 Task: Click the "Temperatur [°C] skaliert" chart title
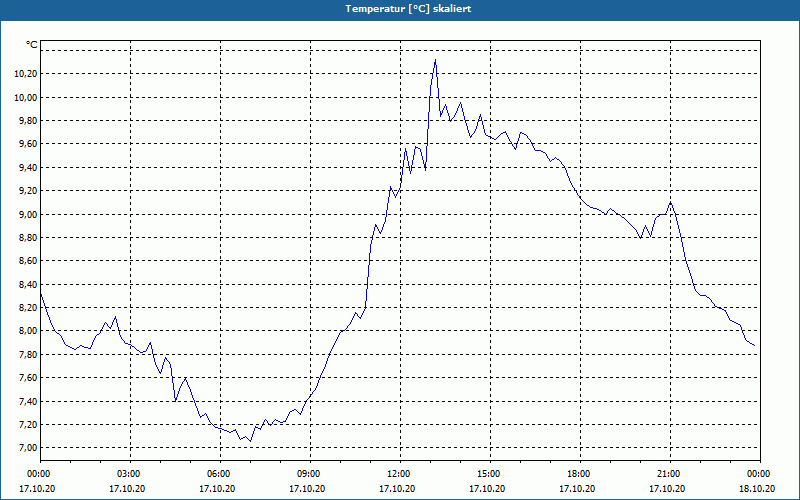pyautogui.click(x=408, y=9)
